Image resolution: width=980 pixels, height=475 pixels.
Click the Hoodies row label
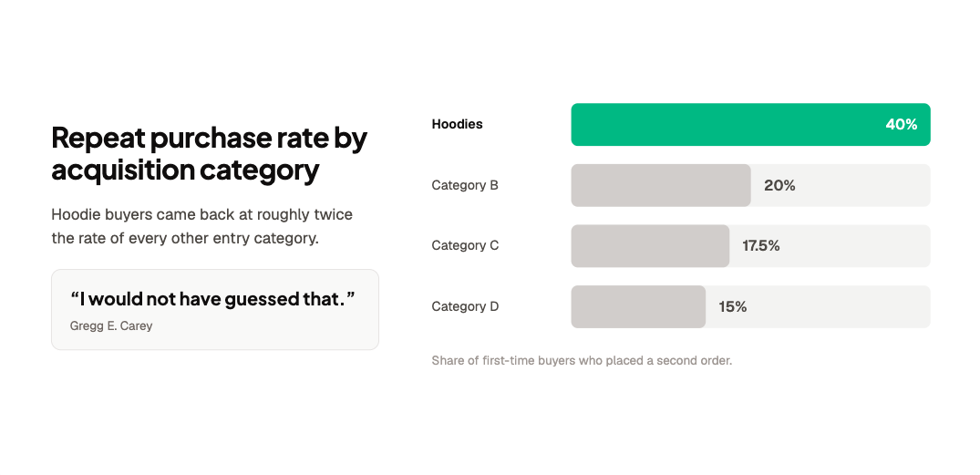[457, 124]
